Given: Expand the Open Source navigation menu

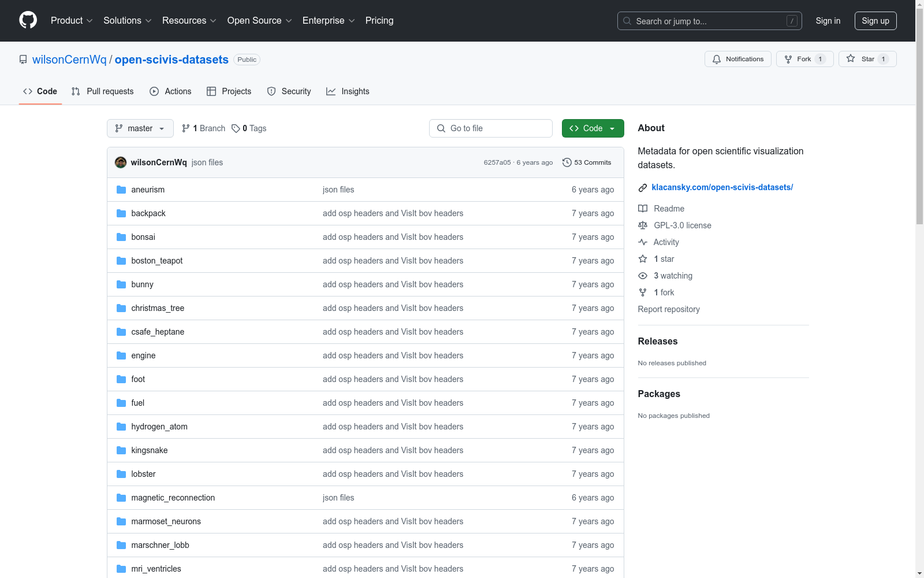Looking at the screenshot, I should [260, 21].
